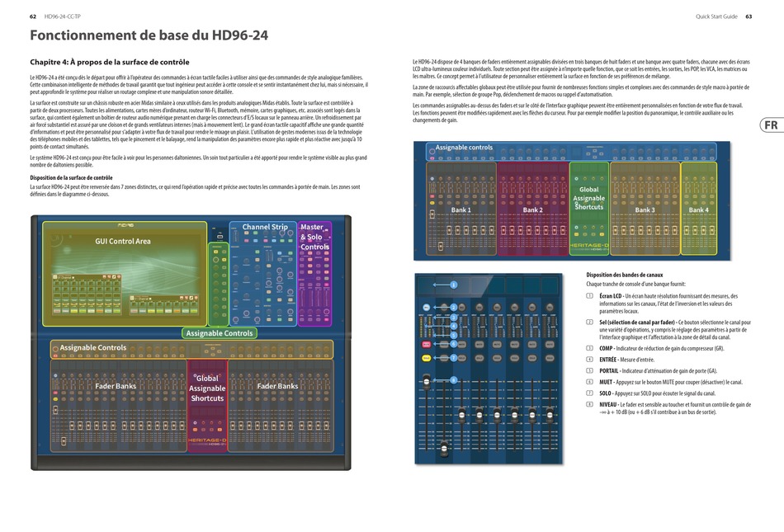
Task: Click the numbered box 5 before 'PORTAIL'
Action: [589, 370]
